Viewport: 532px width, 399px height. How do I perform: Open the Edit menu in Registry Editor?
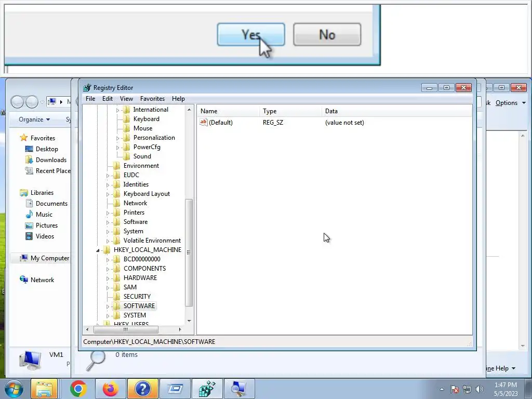point(107,98)
